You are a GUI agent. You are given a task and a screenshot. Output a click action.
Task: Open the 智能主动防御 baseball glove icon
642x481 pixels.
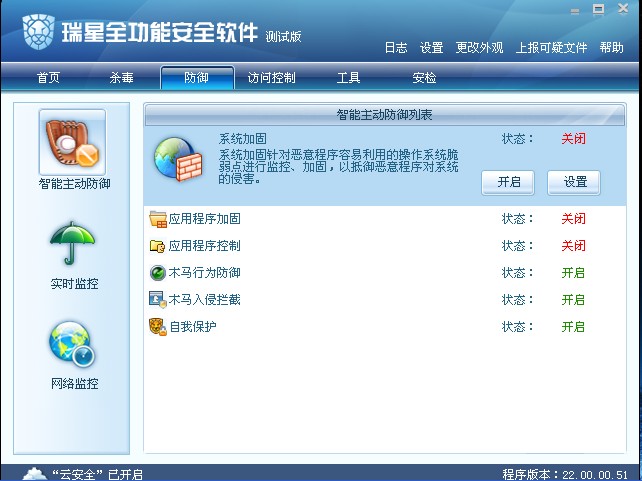(72, 143)
